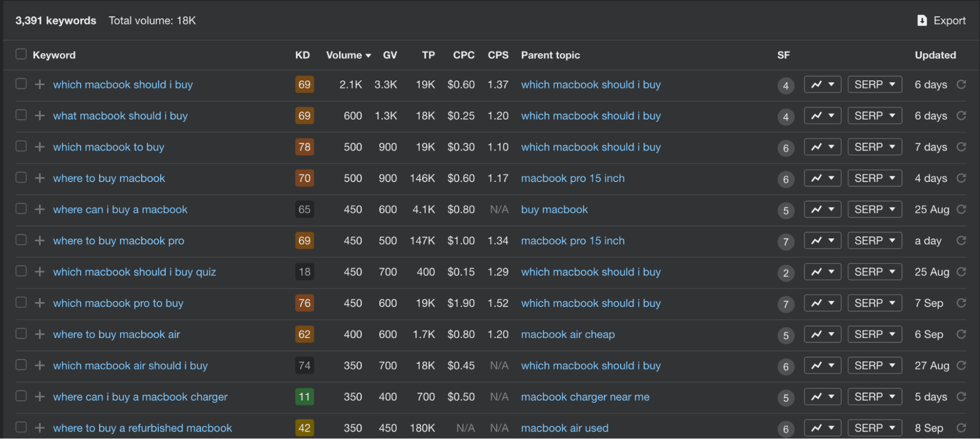Refresh data for 'what macbook should i buy' row
The image size is (980, 439).
tap(961, 116)
